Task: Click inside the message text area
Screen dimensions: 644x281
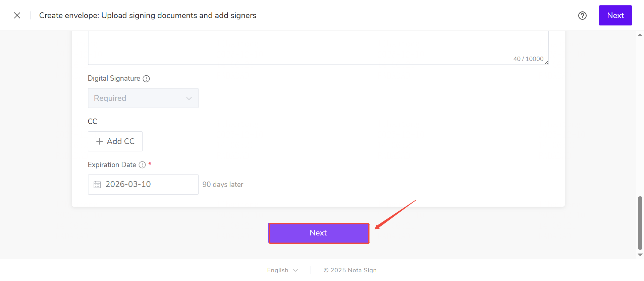Action: (x=318, y=47)
